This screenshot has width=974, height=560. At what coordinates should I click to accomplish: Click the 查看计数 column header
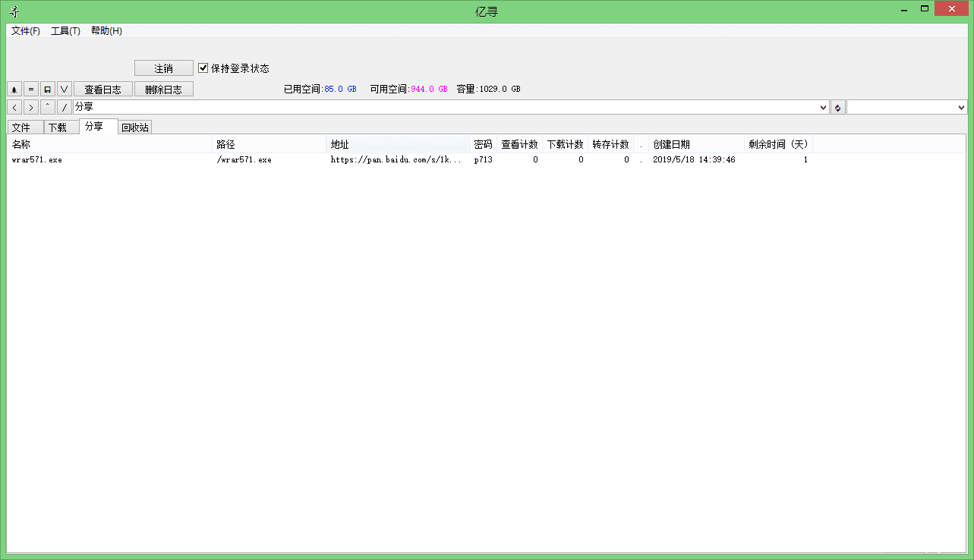[520, 144]
